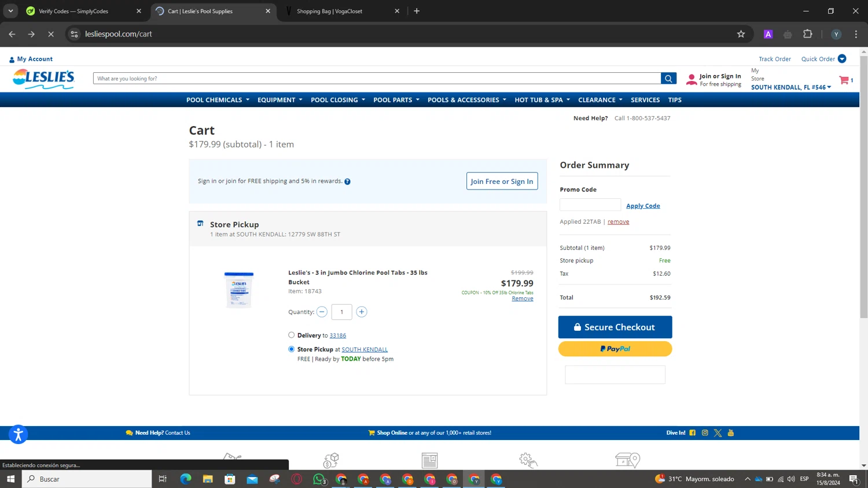
Task: Select the Delivery to 33186 radio
Action: 292,335
